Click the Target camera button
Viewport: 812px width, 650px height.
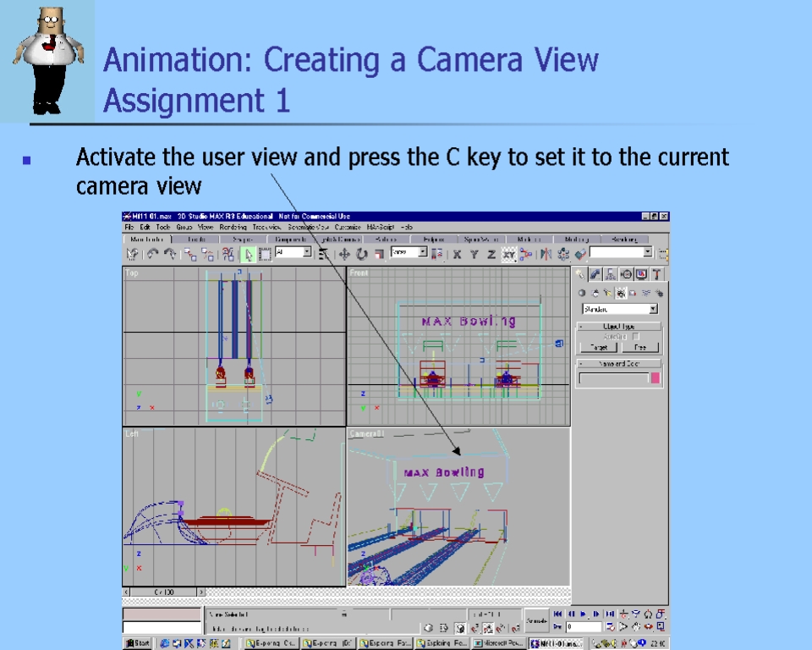pyautogui.click(x=598, y=347)
